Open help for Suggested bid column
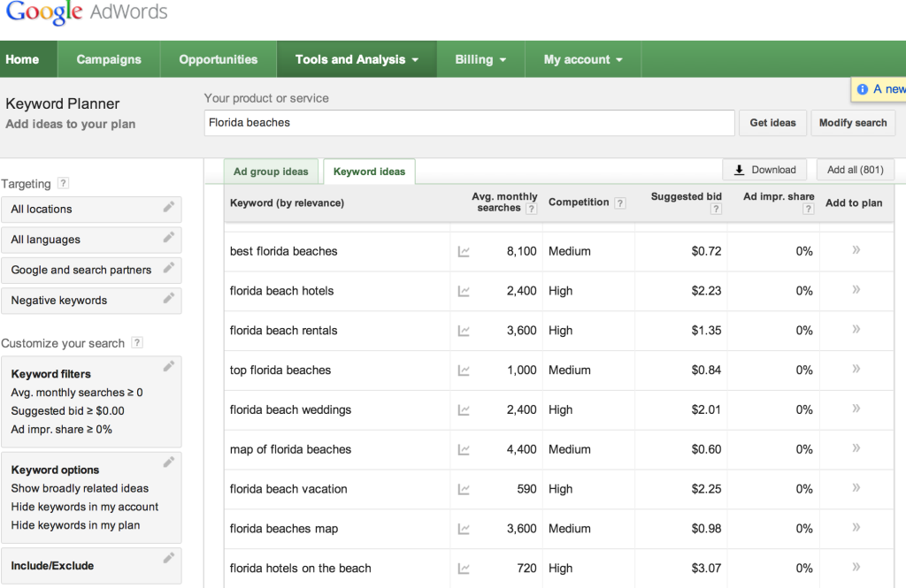Viewport: 906px width, 588px height. 716,209
